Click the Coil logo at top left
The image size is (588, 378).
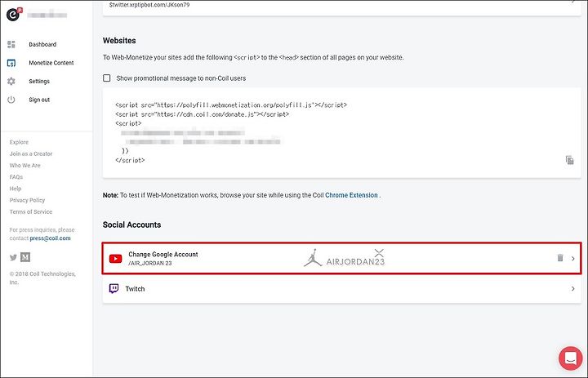pyautogui.click(x=14, y=14)
